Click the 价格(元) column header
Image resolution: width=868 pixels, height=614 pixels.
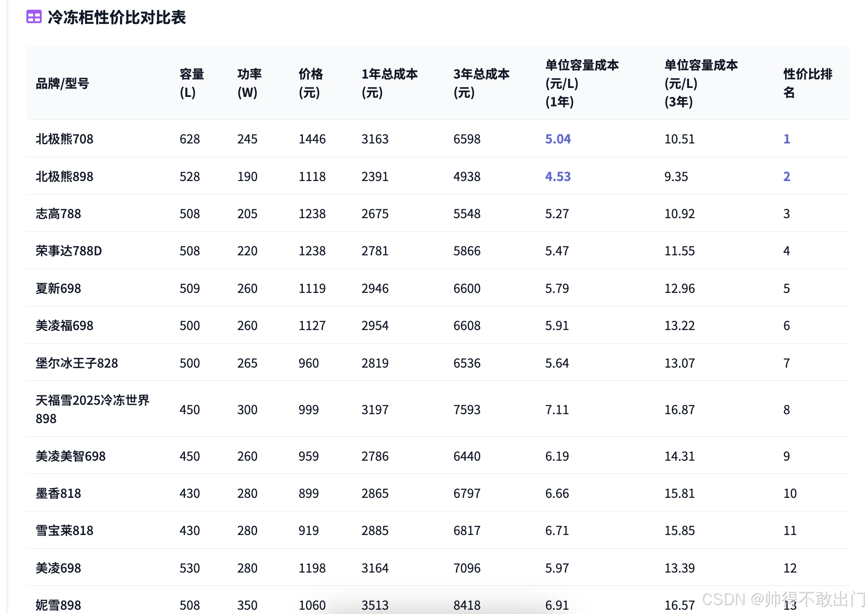(x=311, y=83)
